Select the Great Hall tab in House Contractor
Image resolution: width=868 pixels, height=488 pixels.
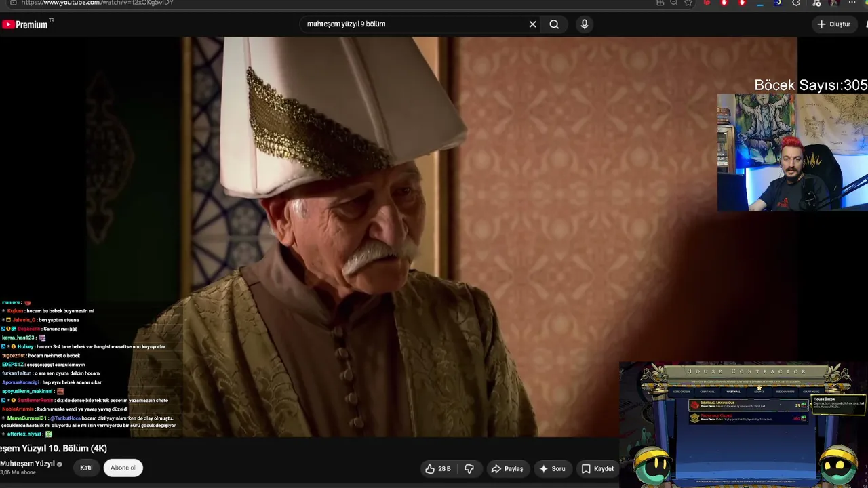point(707,392)
